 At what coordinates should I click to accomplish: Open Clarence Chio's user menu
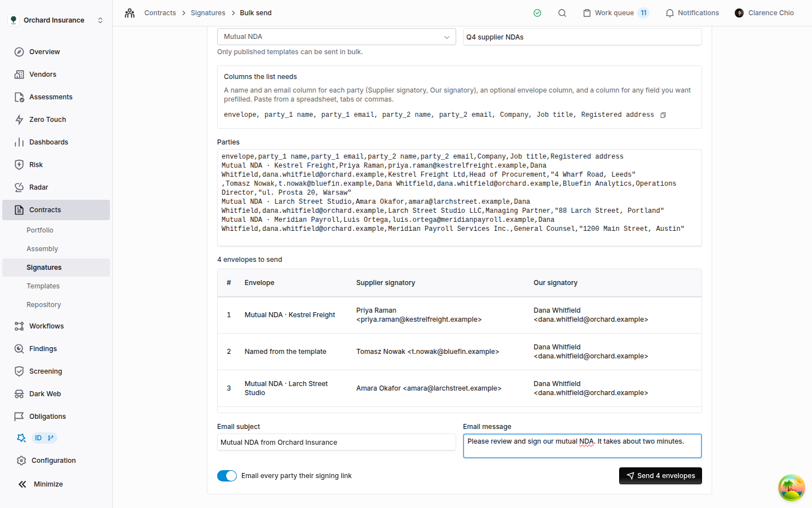[764, 13]
